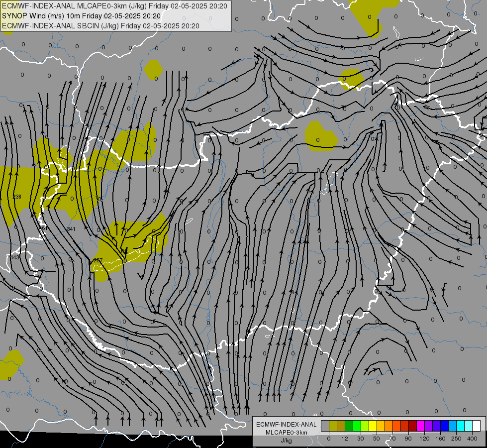
Task: Select the sky blue legend swatch
Action: [x=452, y=426]
